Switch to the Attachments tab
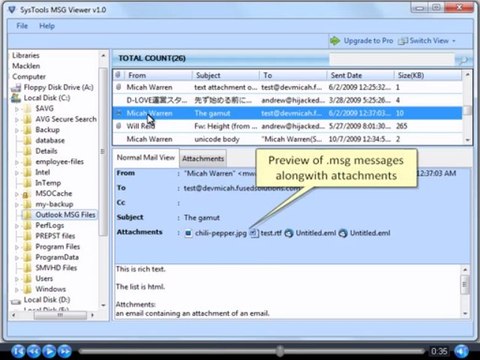Screen dimensions: 480x360 point(203,159)
